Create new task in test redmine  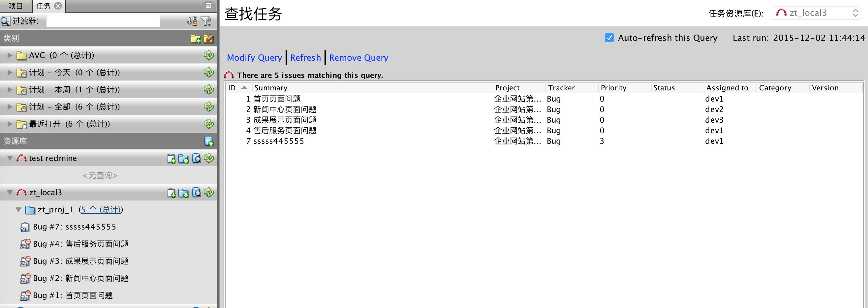tap(171, 158)
